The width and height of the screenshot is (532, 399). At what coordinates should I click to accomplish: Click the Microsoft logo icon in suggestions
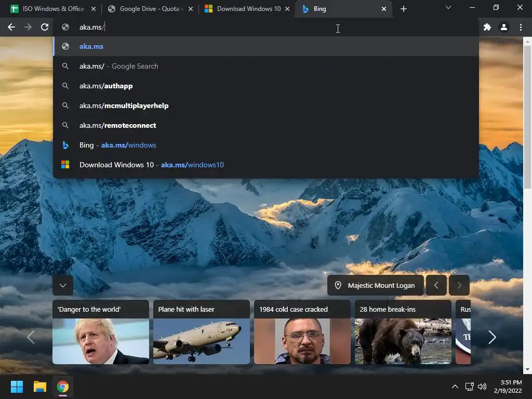tap(65, 165)
